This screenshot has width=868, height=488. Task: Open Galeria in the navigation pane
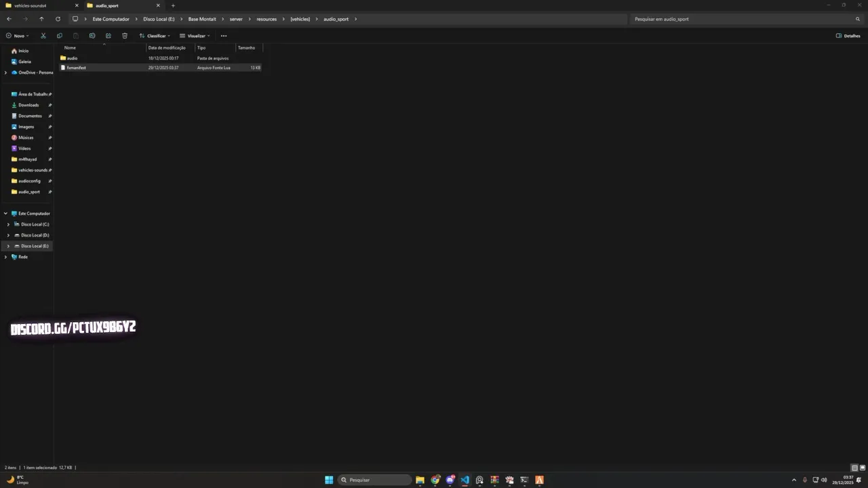pos(24,62)
